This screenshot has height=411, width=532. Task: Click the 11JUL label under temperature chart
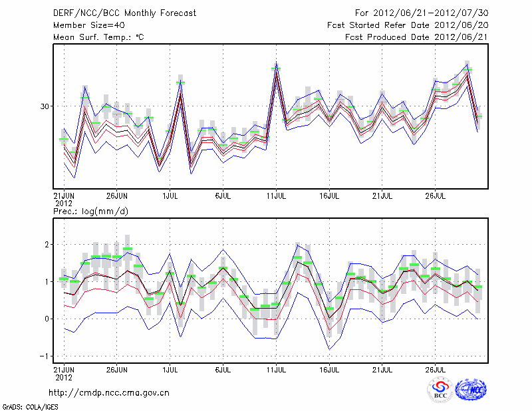pos(276,196)
